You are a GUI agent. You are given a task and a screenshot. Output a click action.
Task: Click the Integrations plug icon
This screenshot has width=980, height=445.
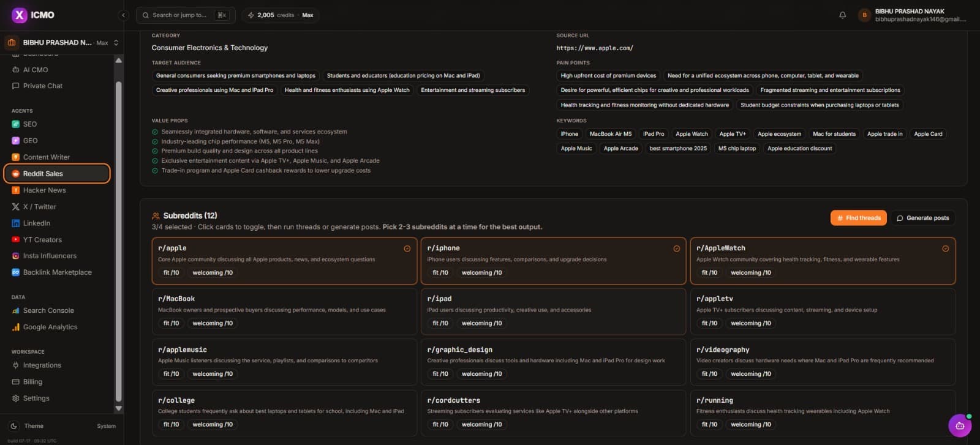[16, 365]
